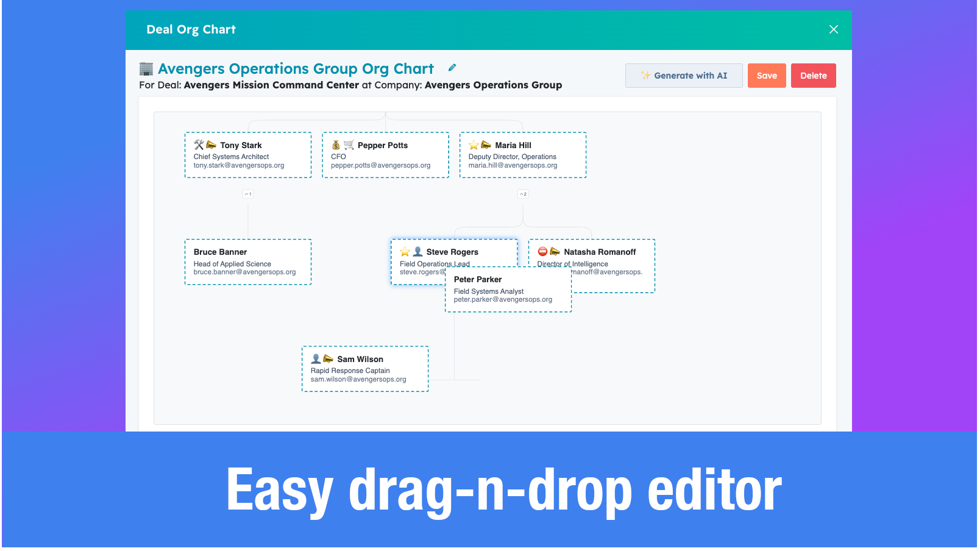Image resolution: width=980 pixels, height=551 pixels.
Task: Click megaphone icon on Sam Wilson card
Action: [328, 359]
